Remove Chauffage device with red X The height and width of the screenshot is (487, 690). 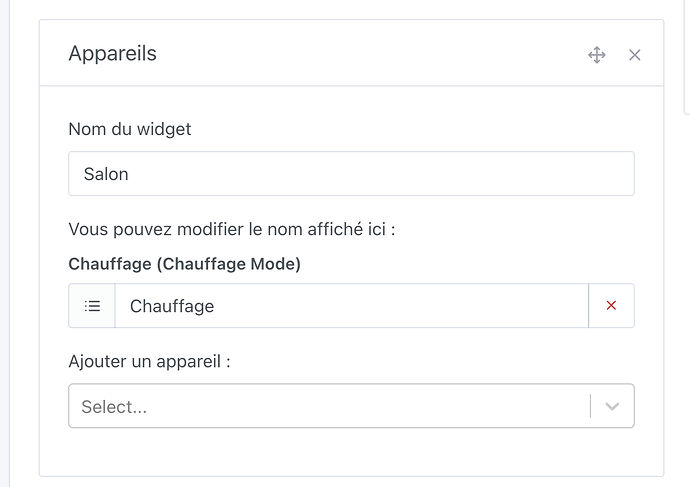pyautogui.click(x=612, y=306)
